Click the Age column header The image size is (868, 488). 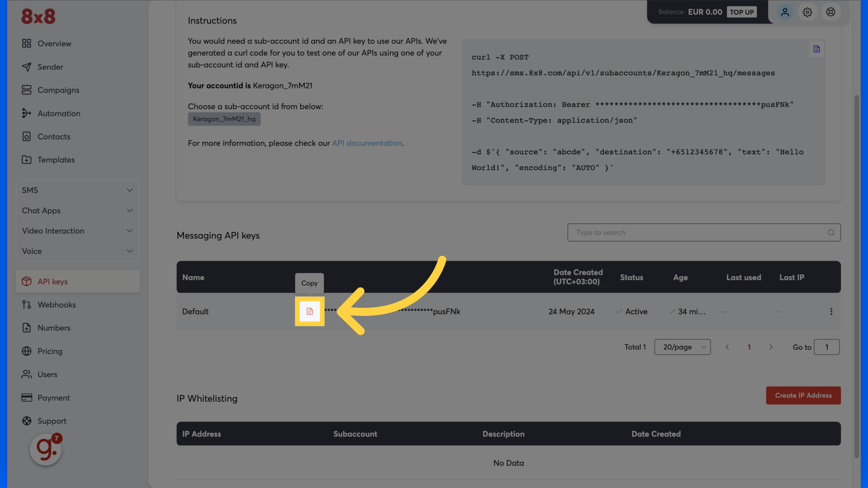[680, 277]
